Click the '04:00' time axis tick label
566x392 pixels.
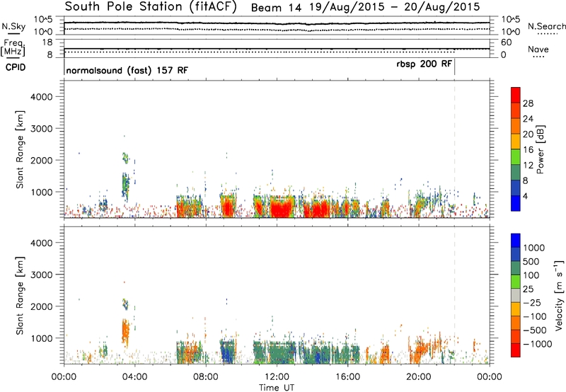[134, 377]
